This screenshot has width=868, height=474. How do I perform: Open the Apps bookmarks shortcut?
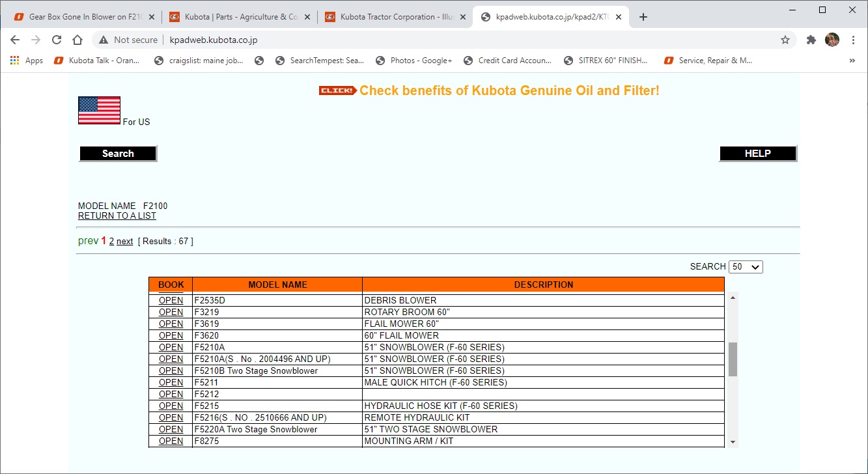pyautogui.click(x=27, y=61)
